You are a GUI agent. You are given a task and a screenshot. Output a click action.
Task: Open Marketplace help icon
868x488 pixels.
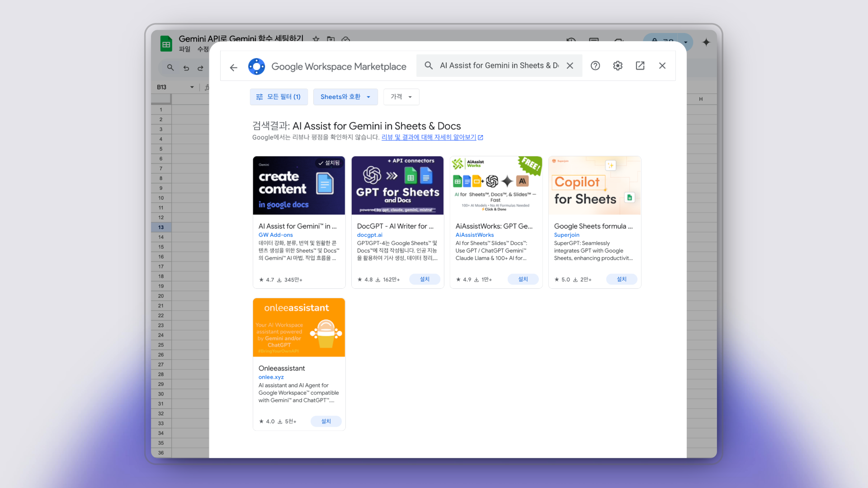[595, 66]
